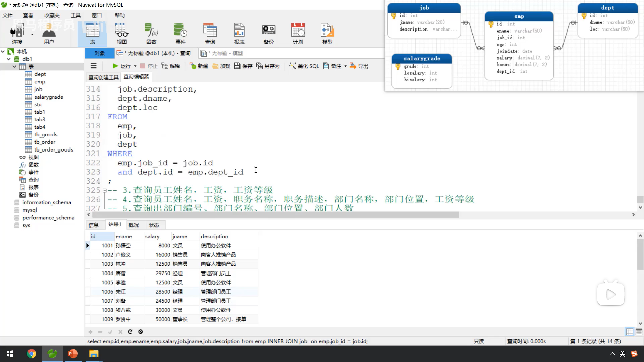Click the refresh icon below result grid
This screenshot has width=644, height=362.
(130, 331)
